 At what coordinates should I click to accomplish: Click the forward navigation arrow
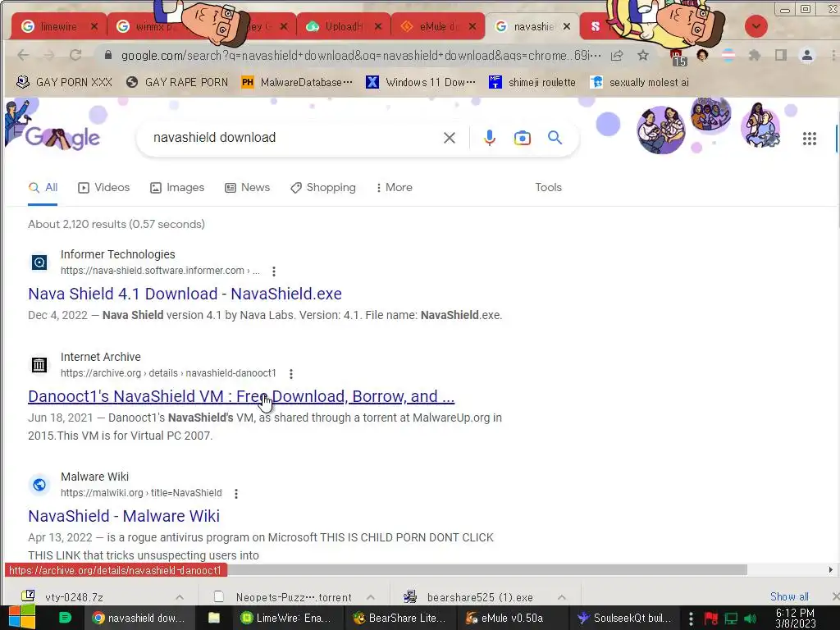pos(49,55)
